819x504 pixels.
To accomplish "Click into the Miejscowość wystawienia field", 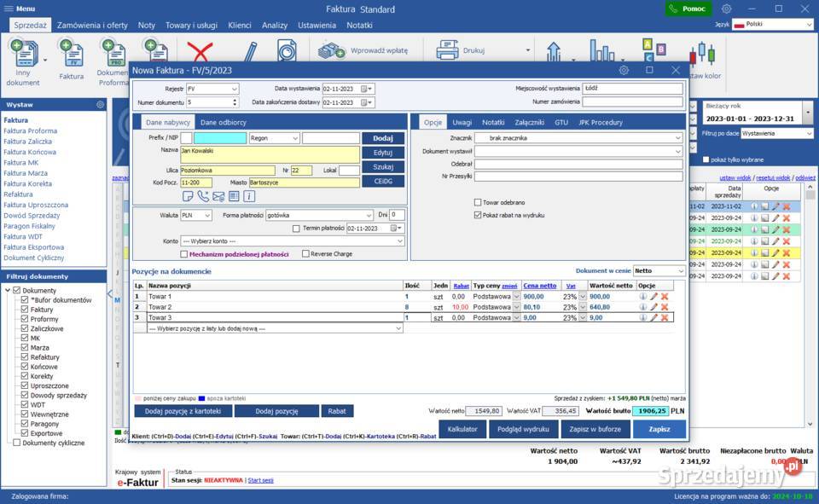I will pyautogui.click(x=632, y=89).
